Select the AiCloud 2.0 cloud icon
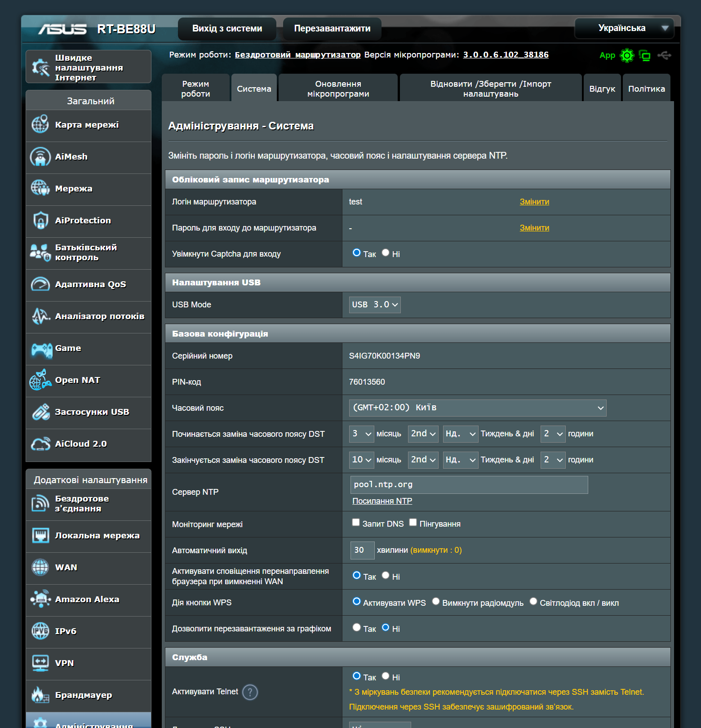Image resolution: width=701 pixels, height=728 pixels. (40, 444)
